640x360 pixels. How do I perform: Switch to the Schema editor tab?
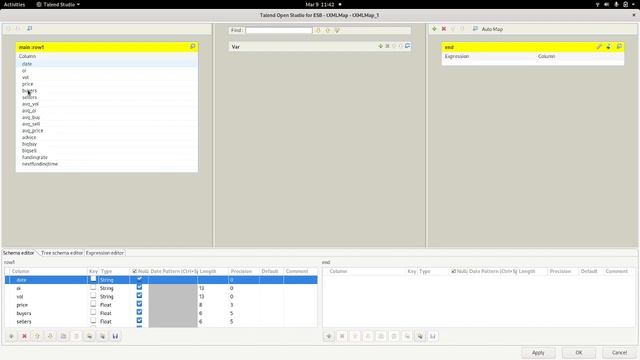click(x=19, y=253)
